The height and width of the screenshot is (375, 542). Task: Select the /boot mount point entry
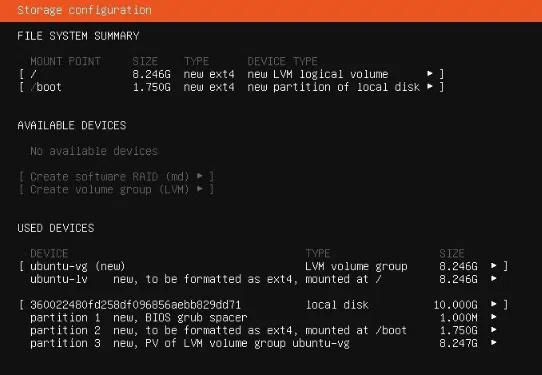tap(232, 87)
